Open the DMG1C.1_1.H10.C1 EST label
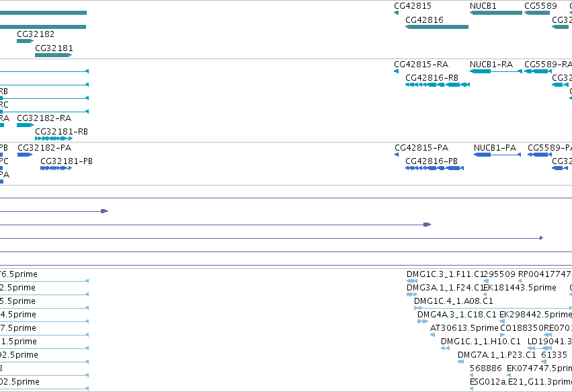This screenshot has width=572, height=392. [481, 342]
